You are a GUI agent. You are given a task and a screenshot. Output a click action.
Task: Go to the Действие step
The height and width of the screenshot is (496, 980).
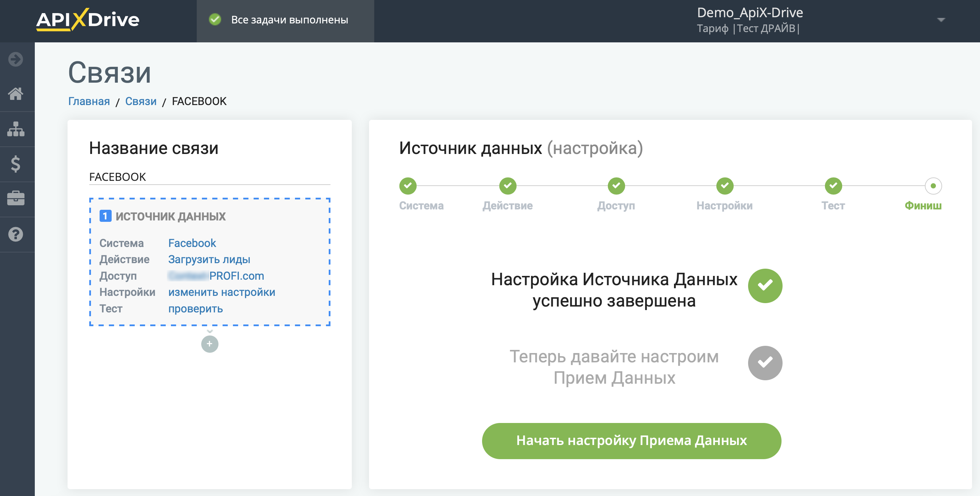click(508, 186)
